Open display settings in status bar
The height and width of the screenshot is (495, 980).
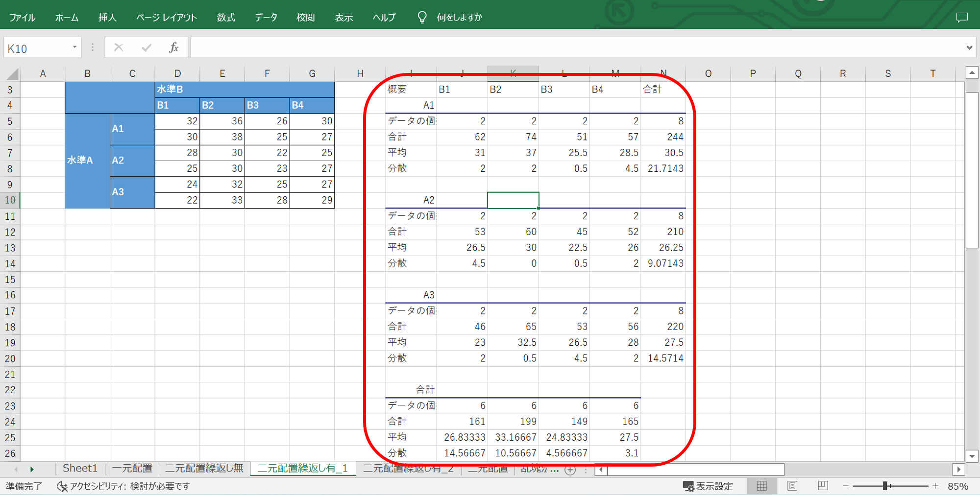[x=708, y=486]
